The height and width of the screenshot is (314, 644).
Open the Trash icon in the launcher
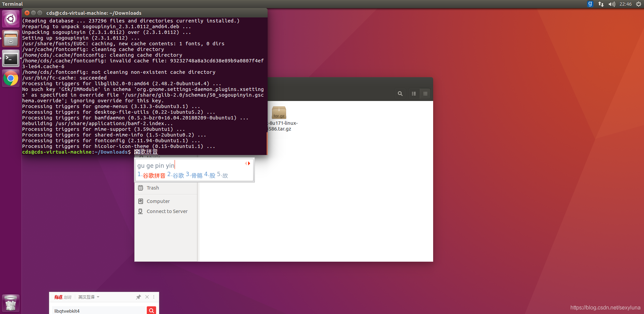pos(11,303)
